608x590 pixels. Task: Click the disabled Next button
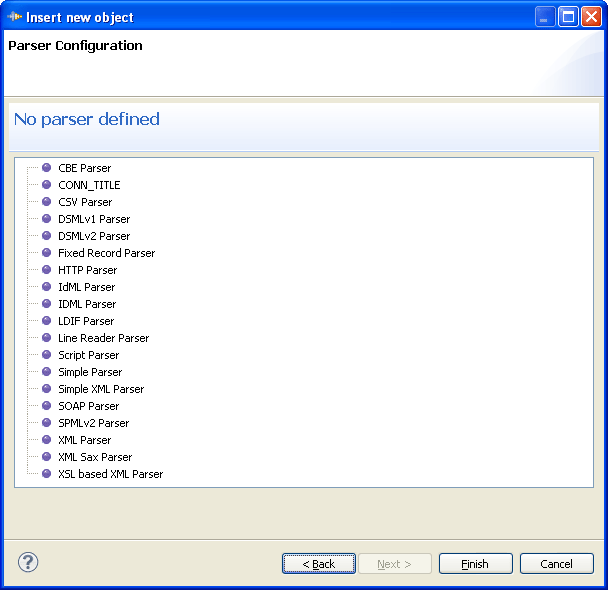[395, 564]
